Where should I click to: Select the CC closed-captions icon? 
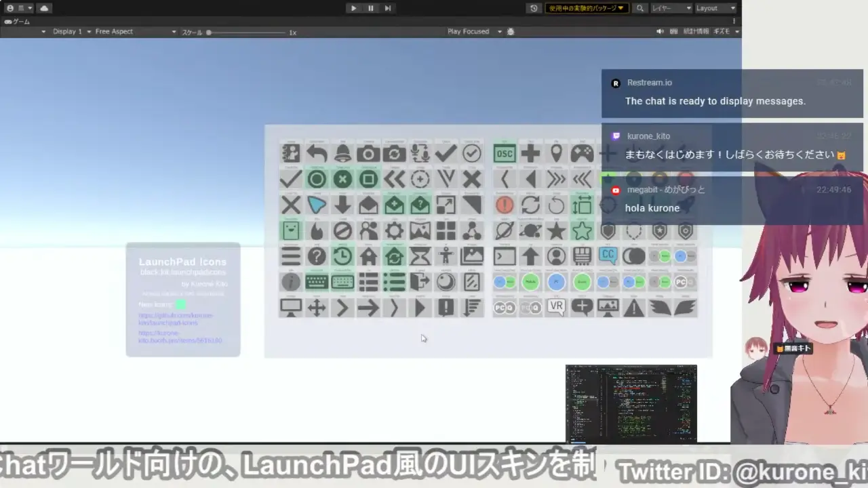pyautogui.click(x=606, y=255)
